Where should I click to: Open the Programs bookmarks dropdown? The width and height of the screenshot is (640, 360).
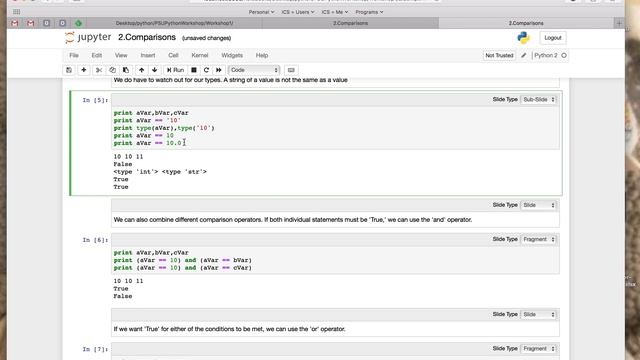click(369, 12)
